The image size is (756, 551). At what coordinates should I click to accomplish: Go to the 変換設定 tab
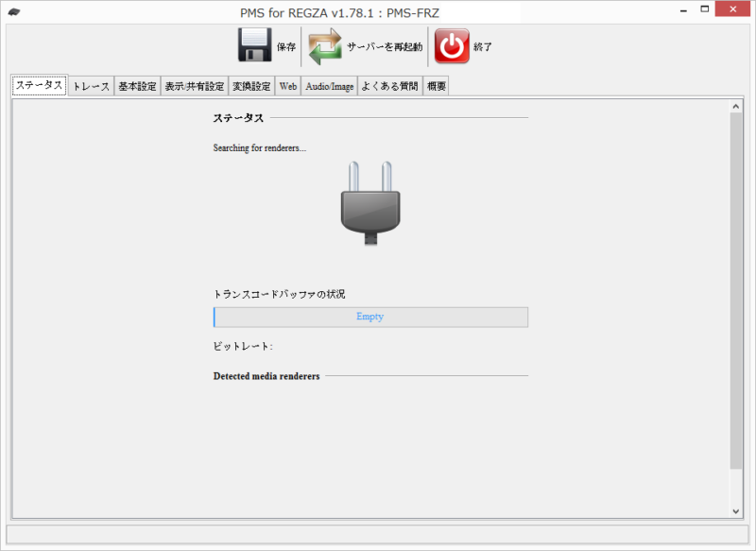click(251, 86)
